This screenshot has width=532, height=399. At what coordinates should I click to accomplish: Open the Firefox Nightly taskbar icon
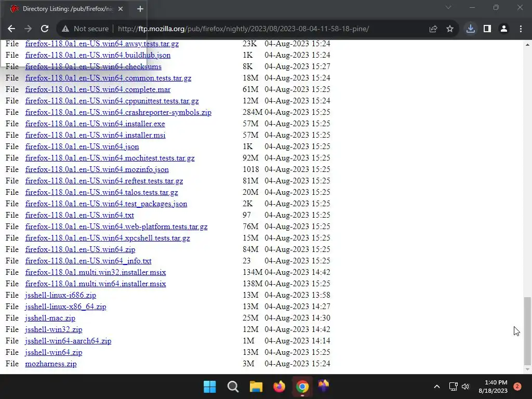tap(324, 386)
